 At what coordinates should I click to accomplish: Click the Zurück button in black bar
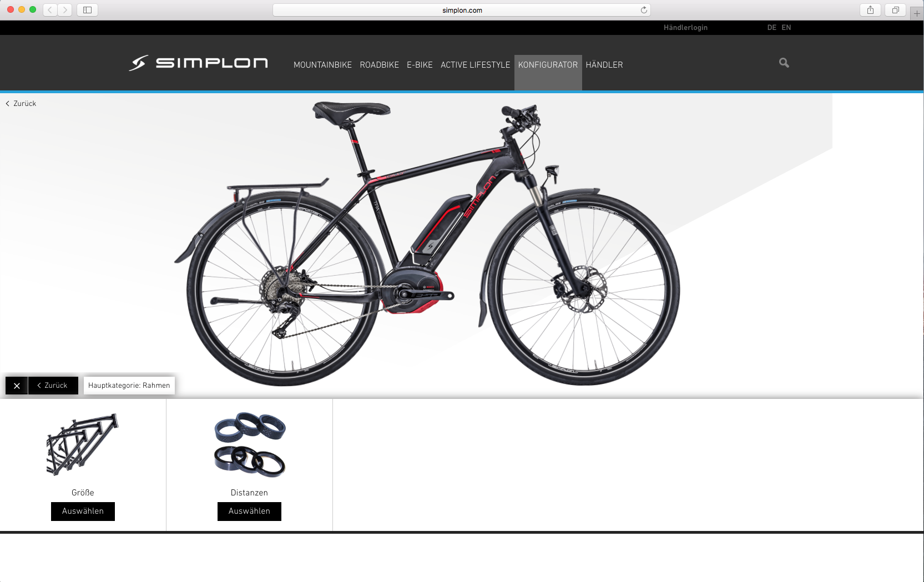pyautogui.click(x=53, y=386)
